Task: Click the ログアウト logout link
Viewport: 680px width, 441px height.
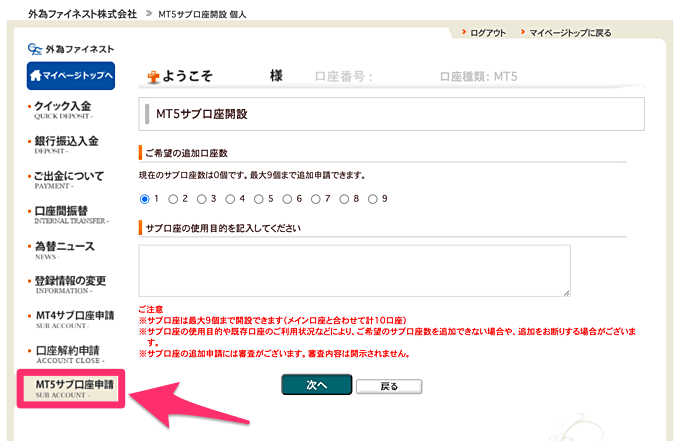Action: [488, 33]
